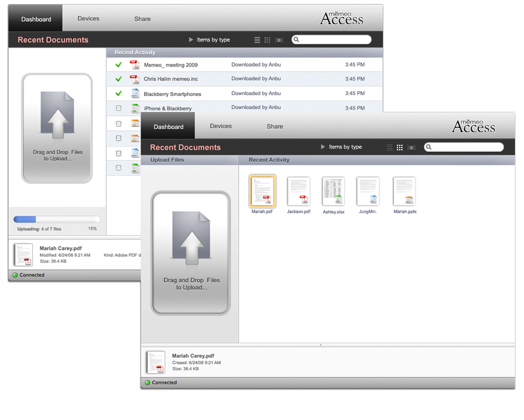
Task: Select cover flow view in the back window
Action: point(279,40)
